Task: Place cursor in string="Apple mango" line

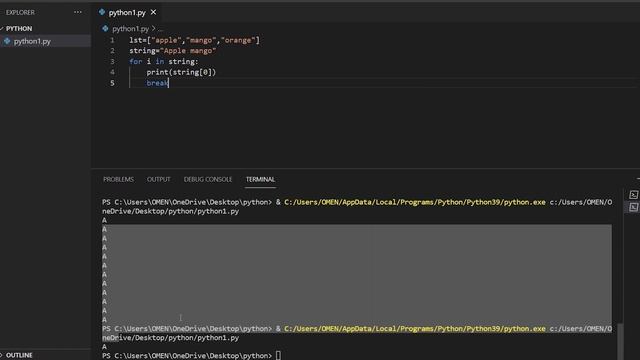Action: coord(173,51)
